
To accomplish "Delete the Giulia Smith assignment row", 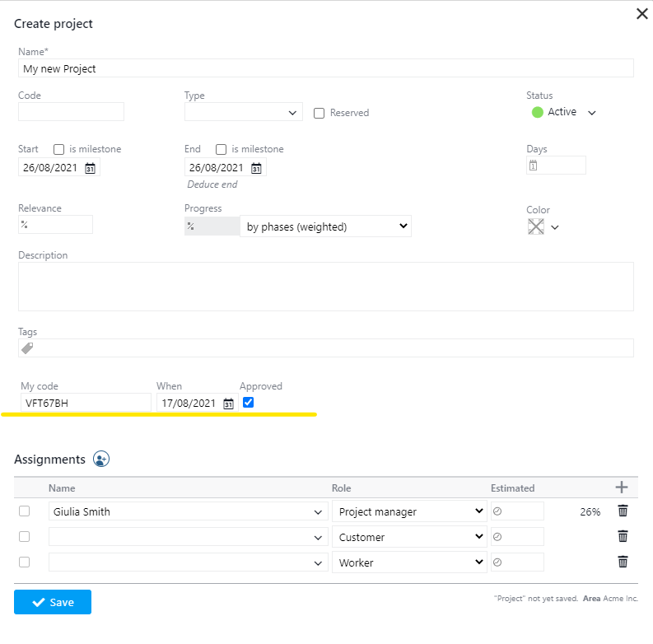I will 623,511.
